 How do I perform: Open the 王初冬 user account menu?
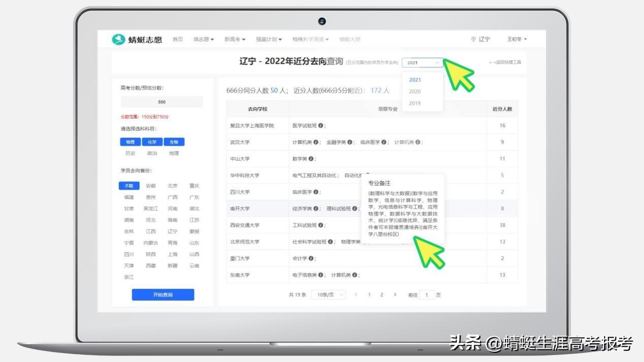pyautogui.click(x=517, y=40)
